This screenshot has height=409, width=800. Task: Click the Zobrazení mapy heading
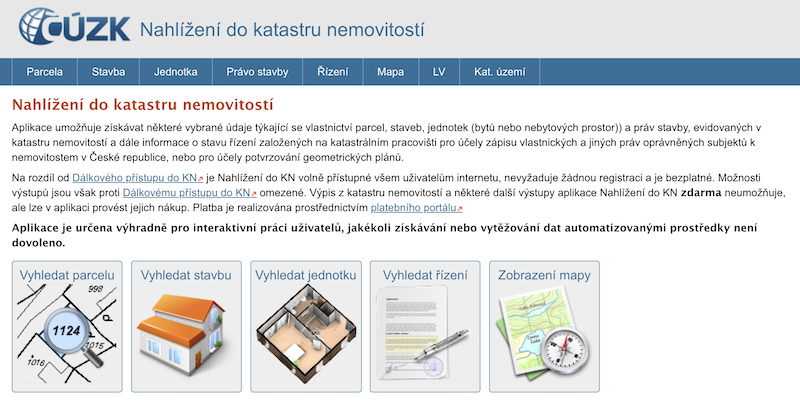click(x=544, y=275)
